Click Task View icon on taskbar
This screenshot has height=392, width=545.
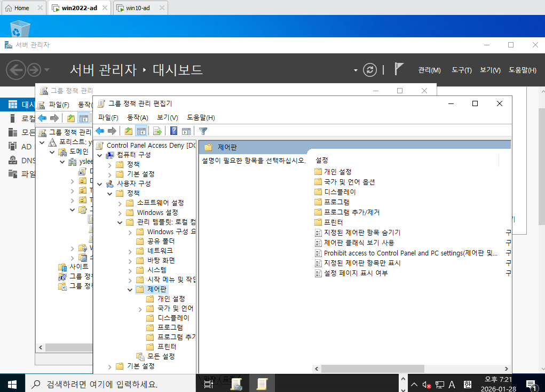pyautogui.click(x=209, y=384)
